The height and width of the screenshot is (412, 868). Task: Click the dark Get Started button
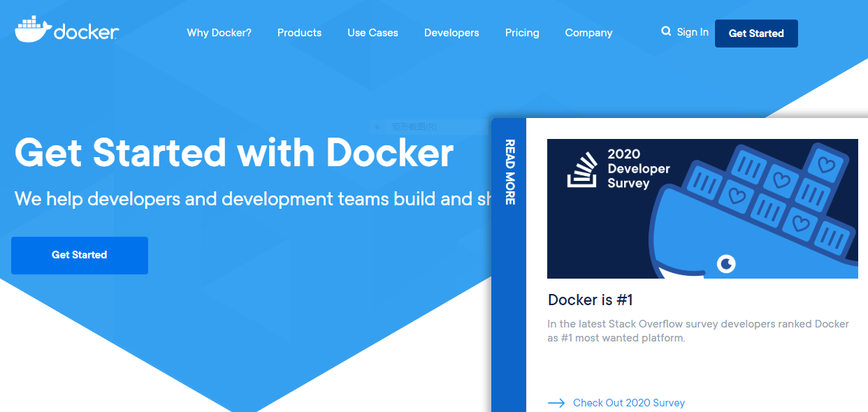pos(756,33)
